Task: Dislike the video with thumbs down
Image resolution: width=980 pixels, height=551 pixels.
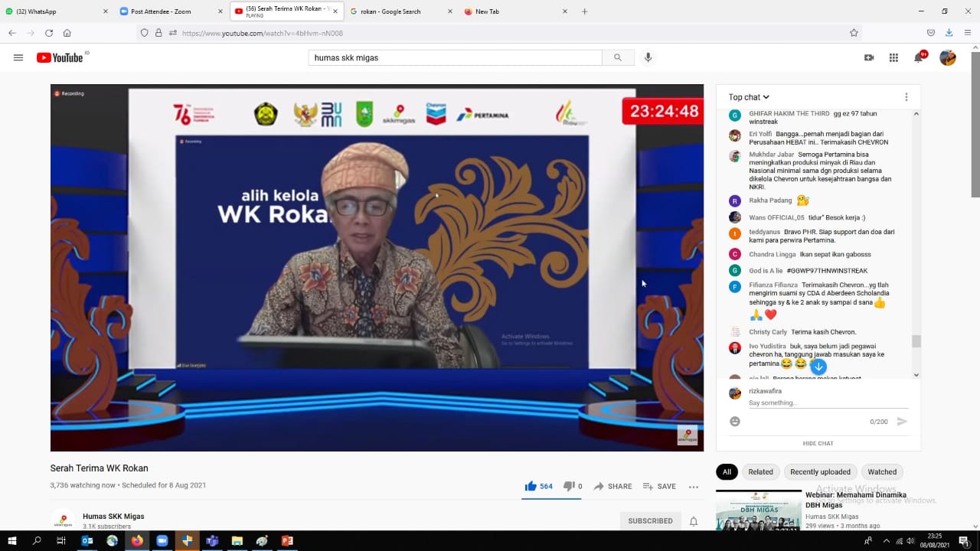Action: pyautogui.click(x=569, y=486)
